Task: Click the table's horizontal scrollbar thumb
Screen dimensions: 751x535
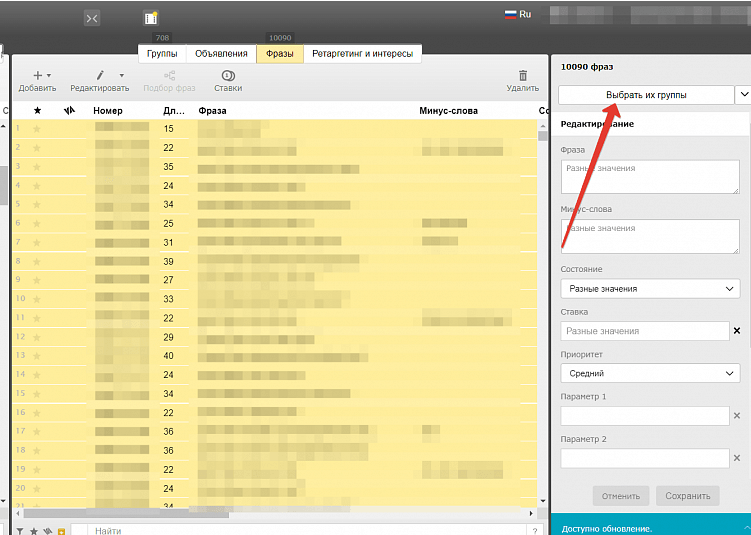Action: (126, 513)
